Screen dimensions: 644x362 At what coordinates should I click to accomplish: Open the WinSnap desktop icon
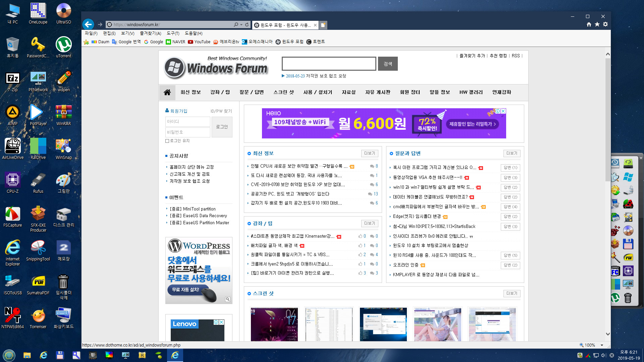(63, 149)
